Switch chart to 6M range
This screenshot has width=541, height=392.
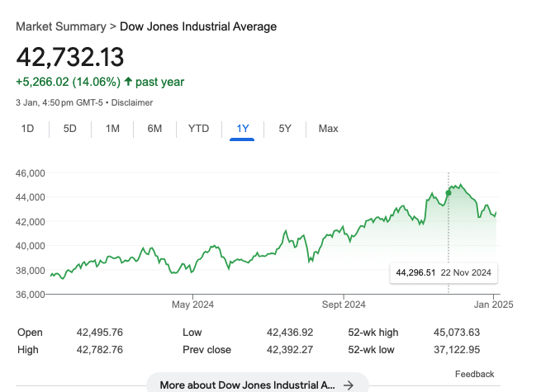[x=154, y=129]
